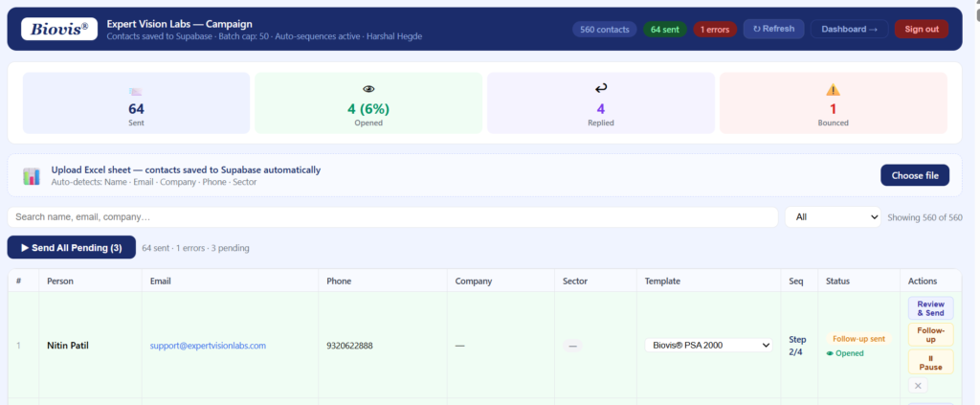
Task: Click the Replied stat card
Action: point(601,103)
